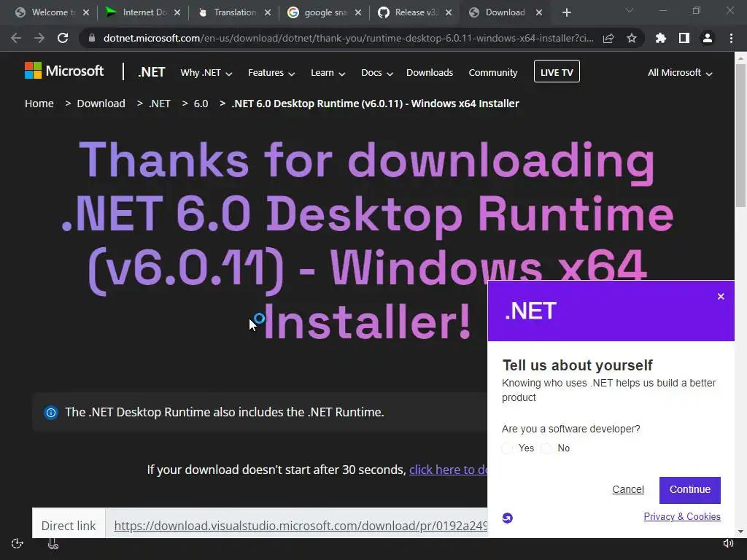Expand the Learn menu
Image resolution: width=747 pixels, height=560 pixels.
pyautogui.click(x=328, y=73)
